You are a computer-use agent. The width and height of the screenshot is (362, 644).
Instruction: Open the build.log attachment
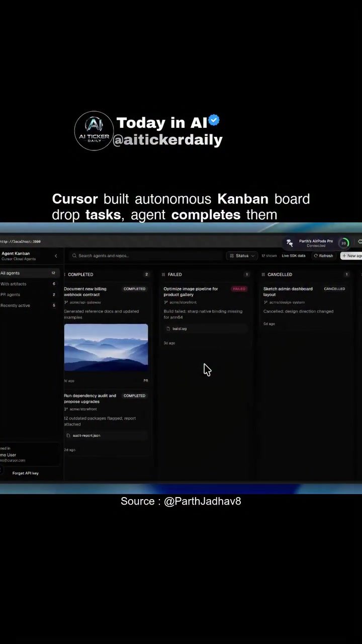(x=206, y=329)
